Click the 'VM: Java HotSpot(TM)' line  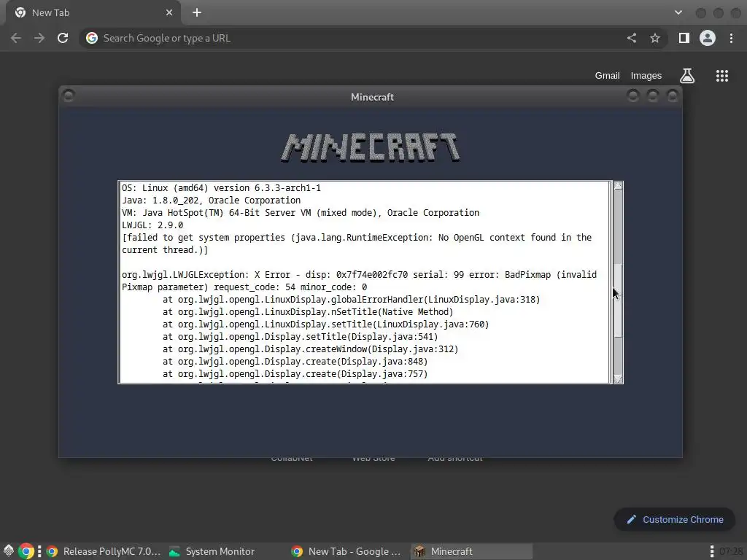[301, 213]
